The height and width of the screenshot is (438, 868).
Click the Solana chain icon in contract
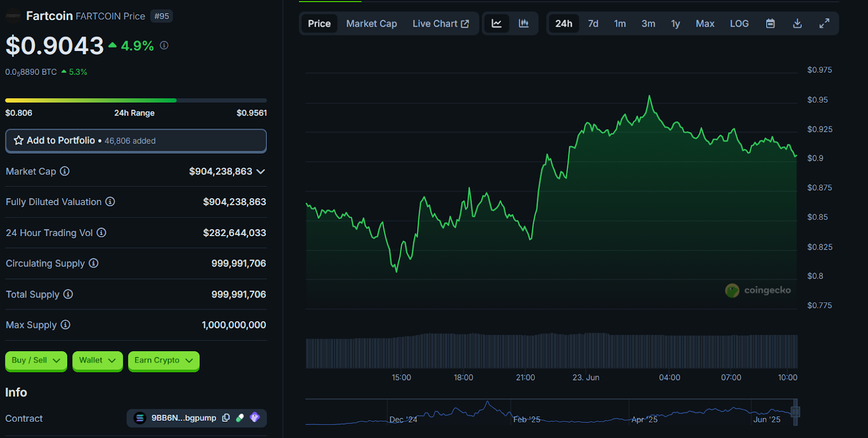click(x=140, y=418)
